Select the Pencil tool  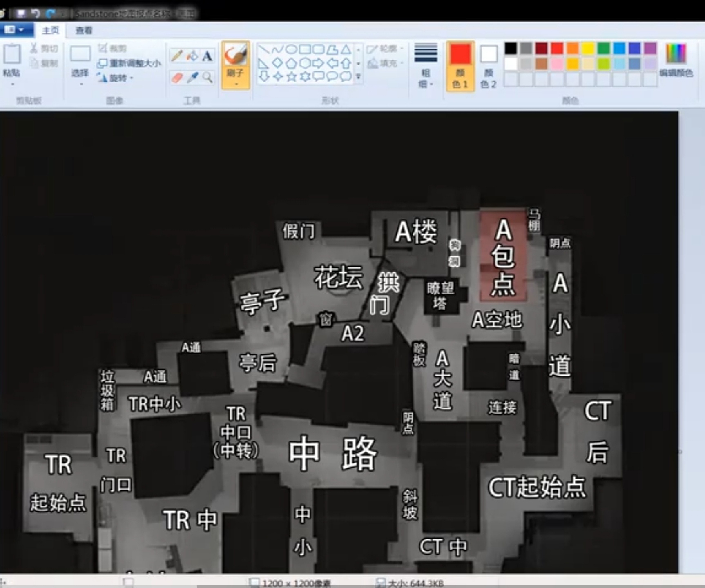point(176,56)
